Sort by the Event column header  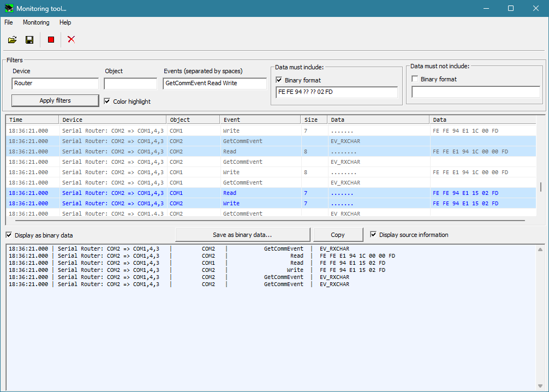[x=260, y=120]
